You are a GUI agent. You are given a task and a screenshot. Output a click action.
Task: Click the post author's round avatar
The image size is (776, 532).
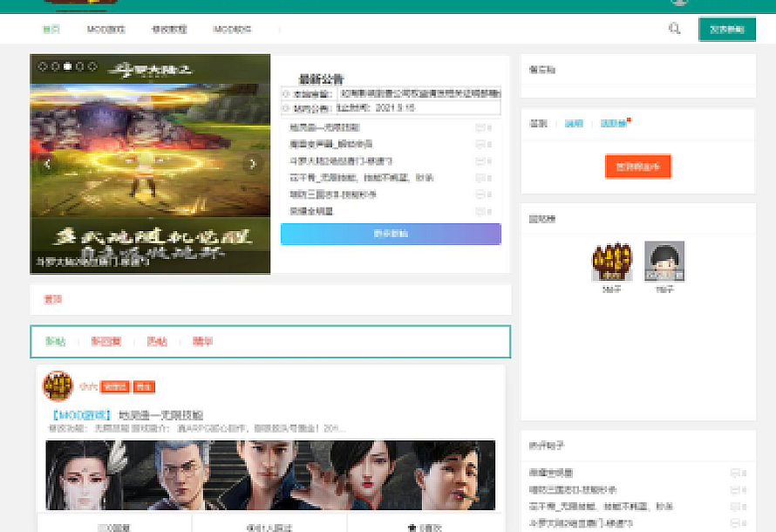pyautogui.click(x=58, y=385)
